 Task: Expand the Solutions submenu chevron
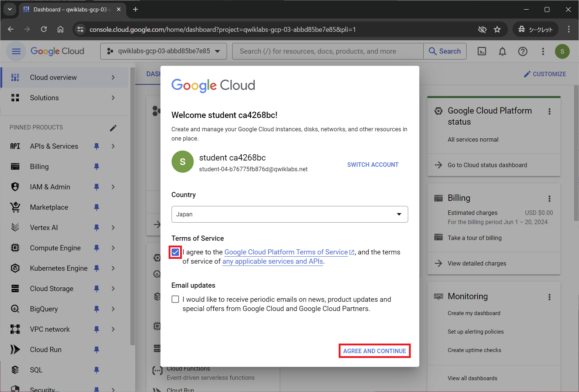click(113, 98)
